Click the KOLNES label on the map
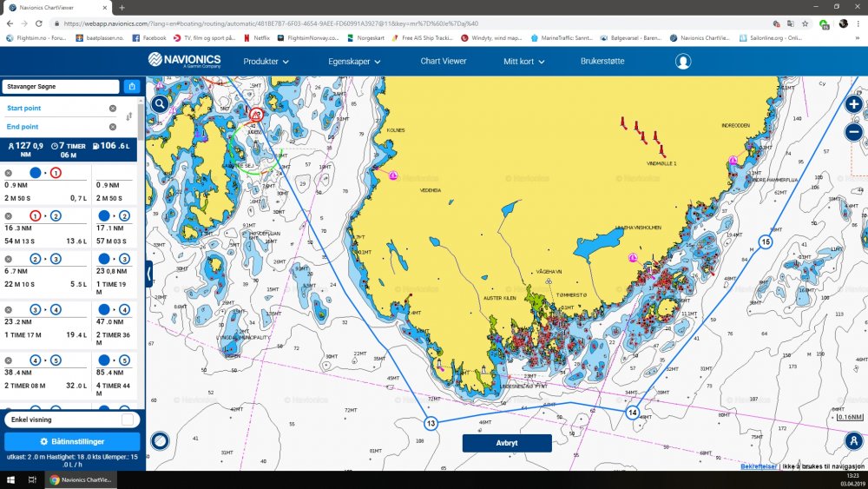868x489 pixels. click(395, 130)
